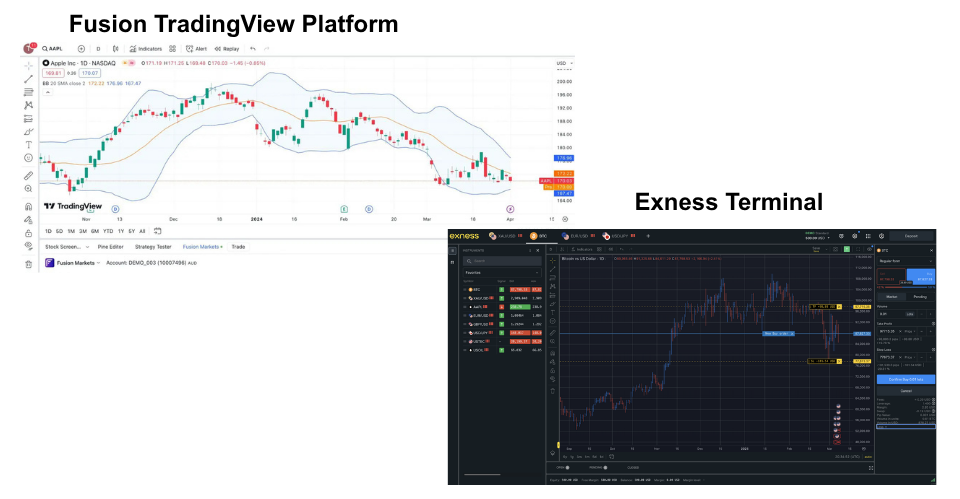Image resolution: width=960 pixels, height=499 pixels.
Task: Toggle magnet mode in TradingView sidebar
Action: pos(28,206)
